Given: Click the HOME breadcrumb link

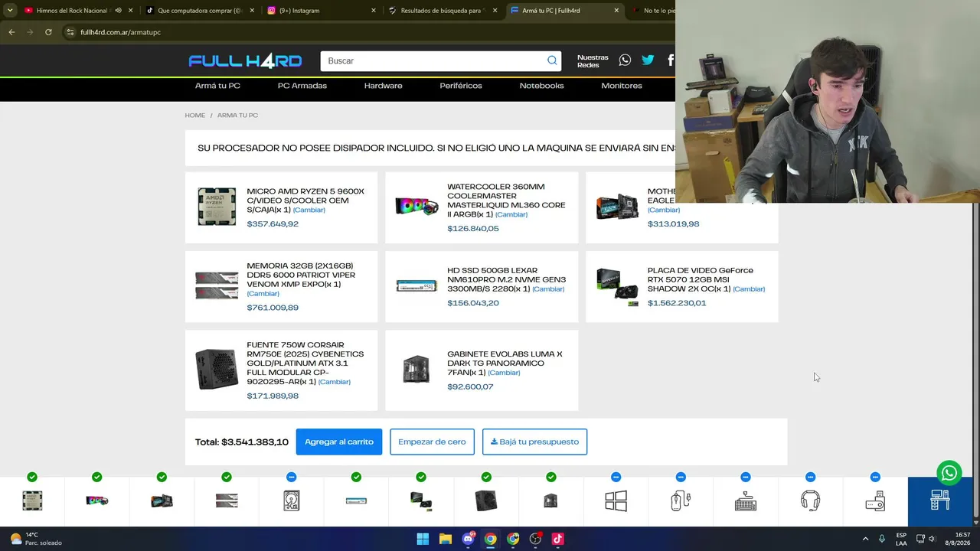Looking at the screenshot, I should [x=195, y=116].
